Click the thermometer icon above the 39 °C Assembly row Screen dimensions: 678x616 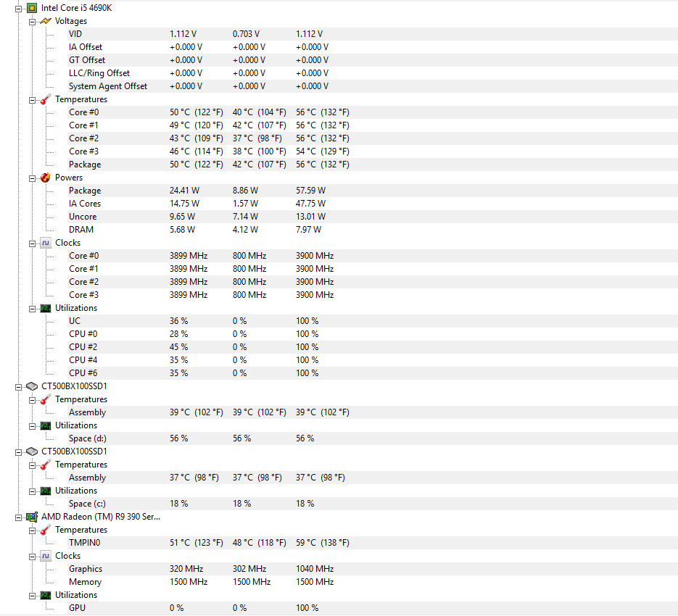click(x=46, y=399)
